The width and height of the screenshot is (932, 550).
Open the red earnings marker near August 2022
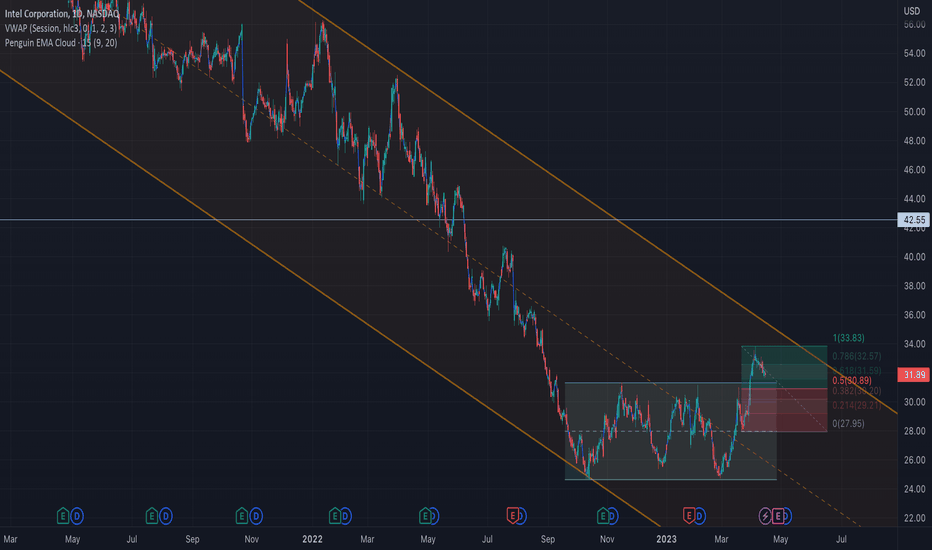[x=512, y=516]
